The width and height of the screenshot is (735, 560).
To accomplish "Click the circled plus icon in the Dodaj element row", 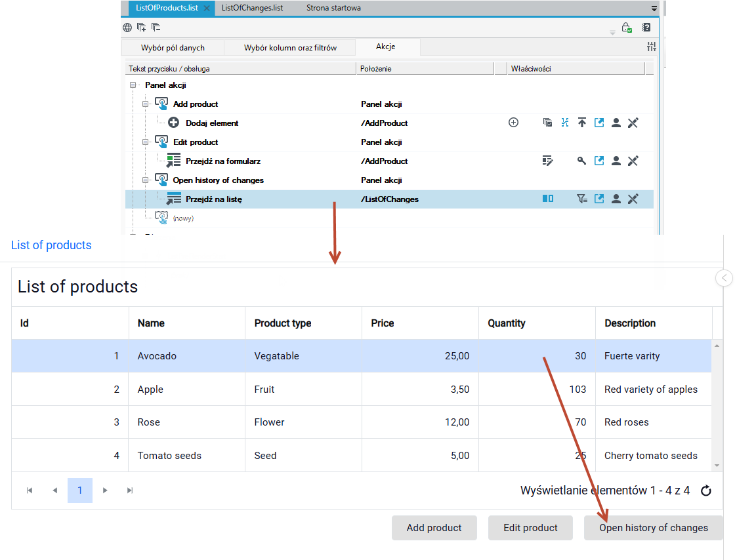I will click(x=513, y=123).
